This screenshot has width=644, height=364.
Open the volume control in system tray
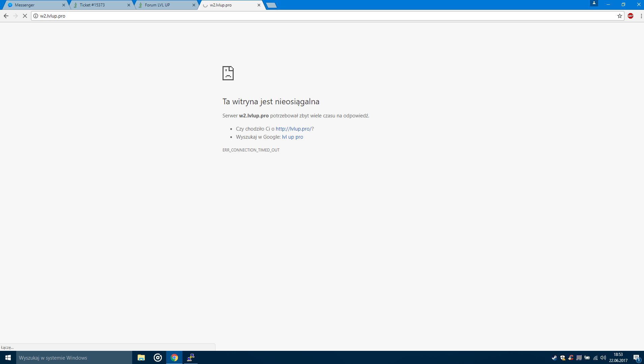pos(603,358)
